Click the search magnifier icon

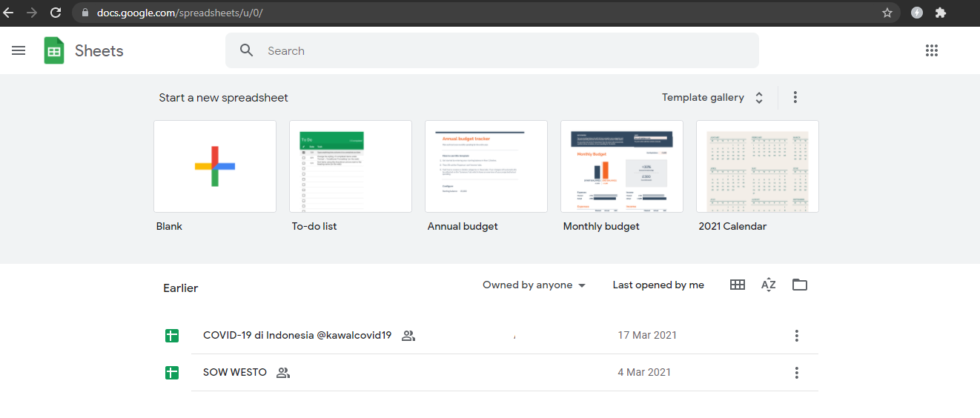(x=247, y=50)
